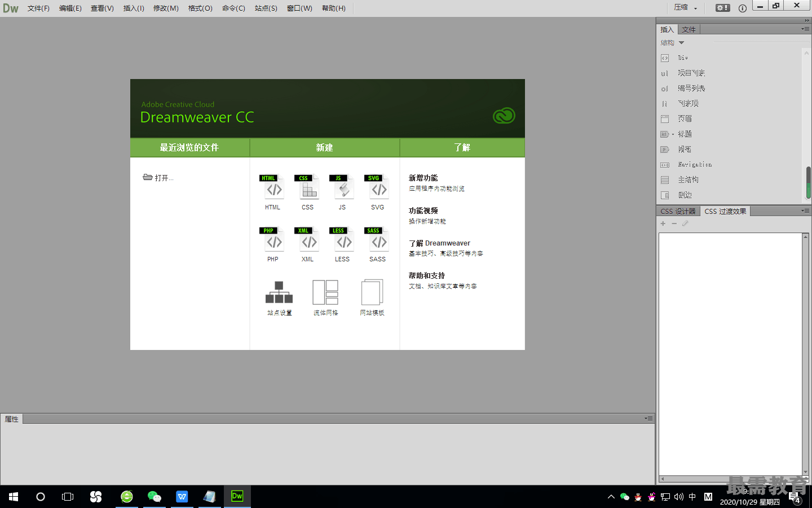The image size is (812, 508).
Task: Expand the 结构 category dropdown
Action: (x=681, y=43)
